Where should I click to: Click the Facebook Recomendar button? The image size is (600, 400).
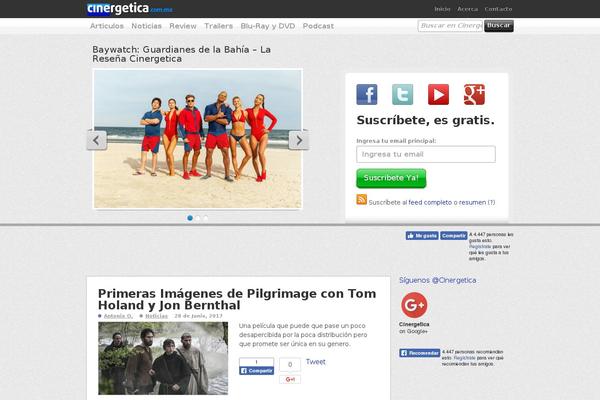point(419,353)
